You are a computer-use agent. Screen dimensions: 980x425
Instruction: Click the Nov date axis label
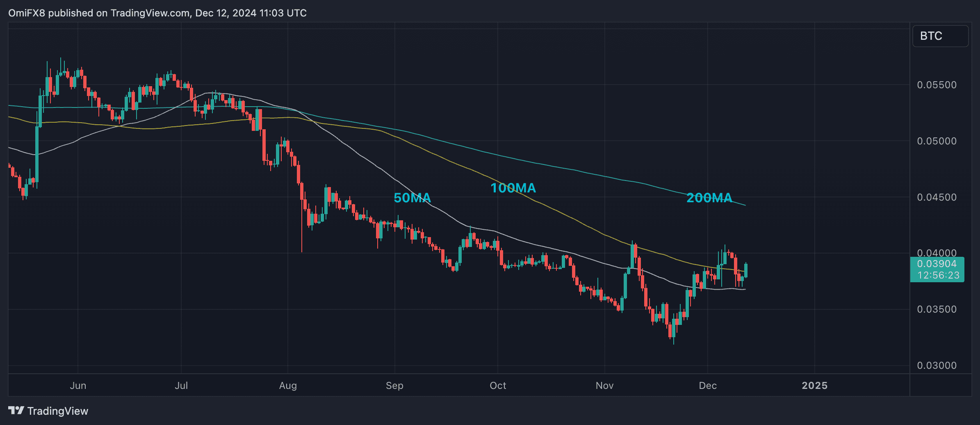(604, 386)
